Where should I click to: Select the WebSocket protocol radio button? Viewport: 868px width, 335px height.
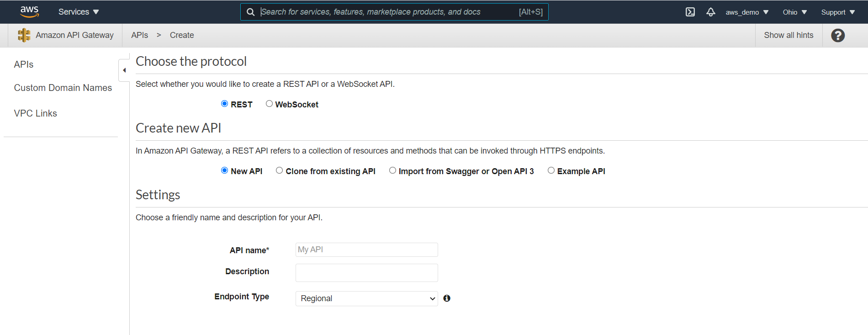[x=269, y=104]
